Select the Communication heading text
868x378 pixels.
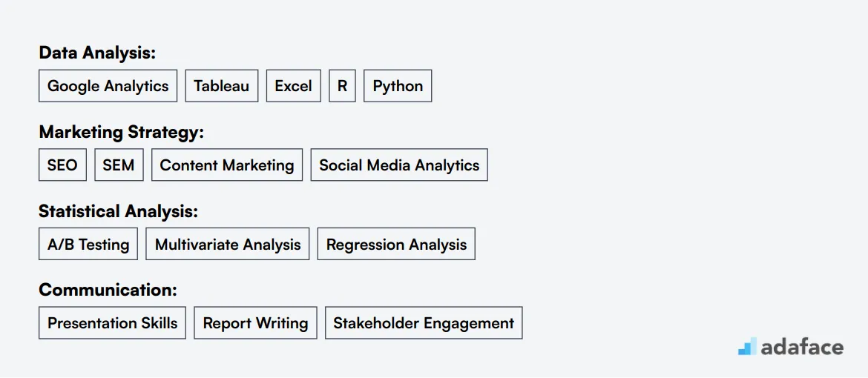pyautogui.click(x=108, y=290)
